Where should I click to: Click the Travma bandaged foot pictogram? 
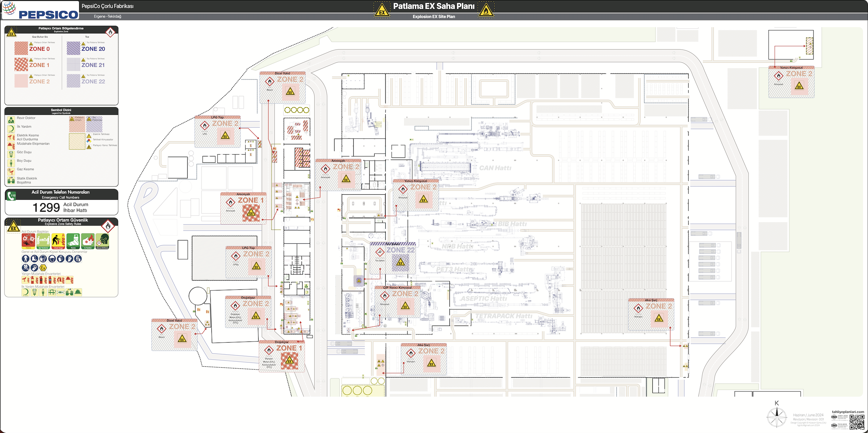point(73,241)
